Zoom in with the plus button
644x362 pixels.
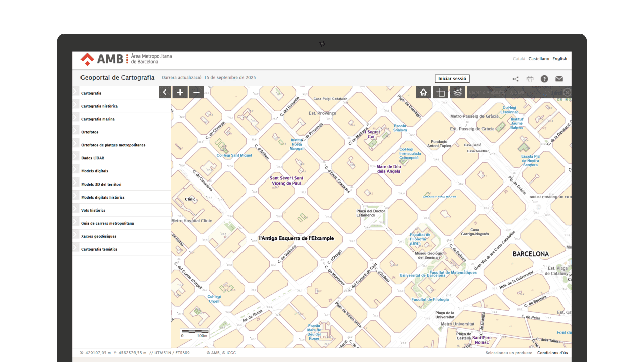coord(180,92)
